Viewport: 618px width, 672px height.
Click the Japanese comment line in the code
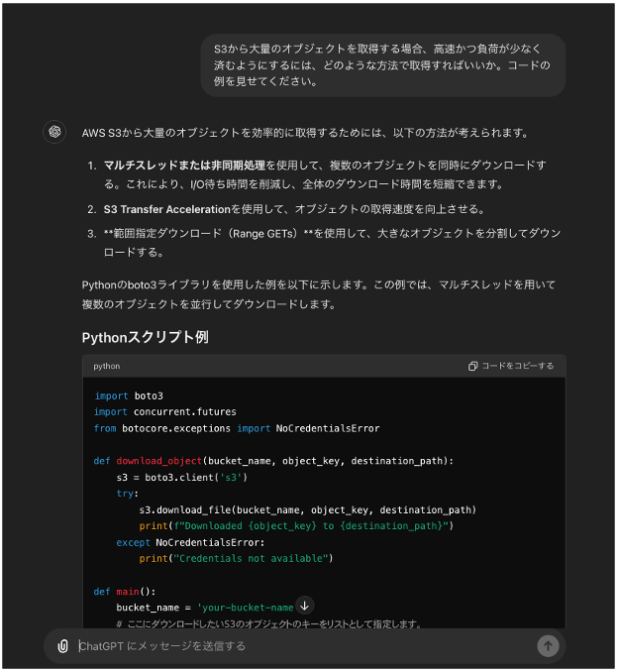(x=268, y=623)
